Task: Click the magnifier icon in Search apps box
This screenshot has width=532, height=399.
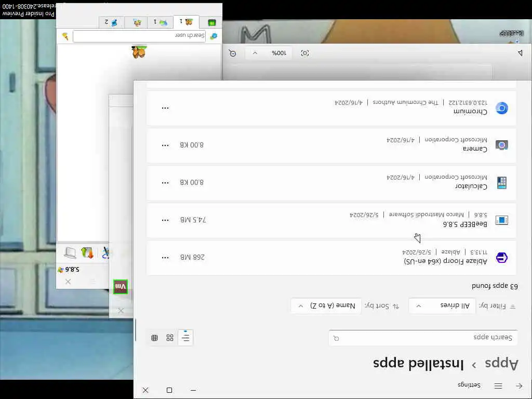Action: pyautogui.click(x=336, y=338)
